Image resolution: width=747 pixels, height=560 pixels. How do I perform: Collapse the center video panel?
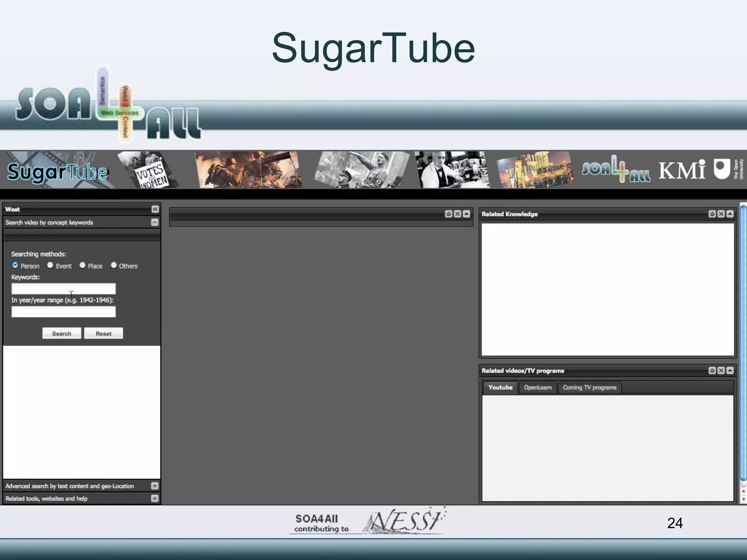pyautogui.click(x=466, y=214)
